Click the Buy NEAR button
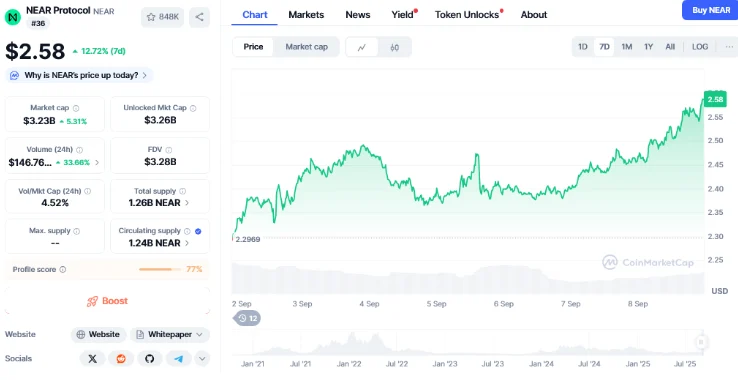 [710, 10]
